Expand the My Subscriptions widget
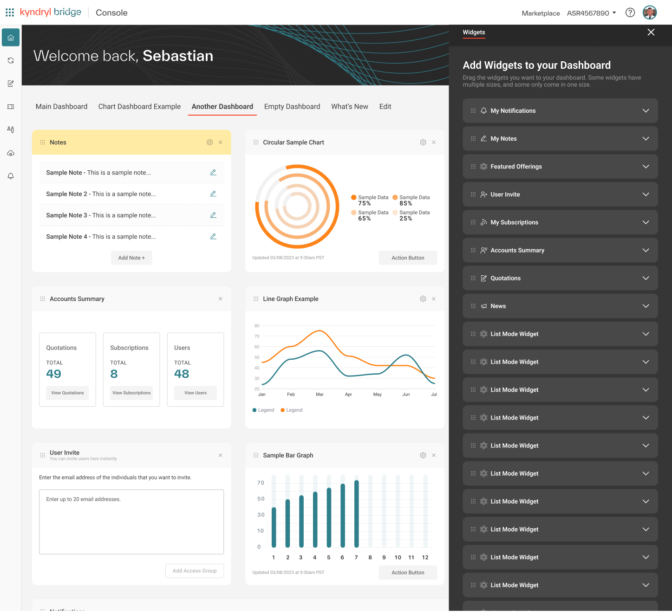 pyautogui.click(x=646, y=222)
